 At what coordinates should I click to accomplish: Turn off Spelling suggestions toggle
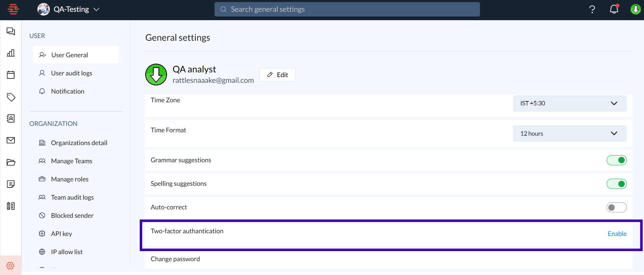click(x=616, y=184)
